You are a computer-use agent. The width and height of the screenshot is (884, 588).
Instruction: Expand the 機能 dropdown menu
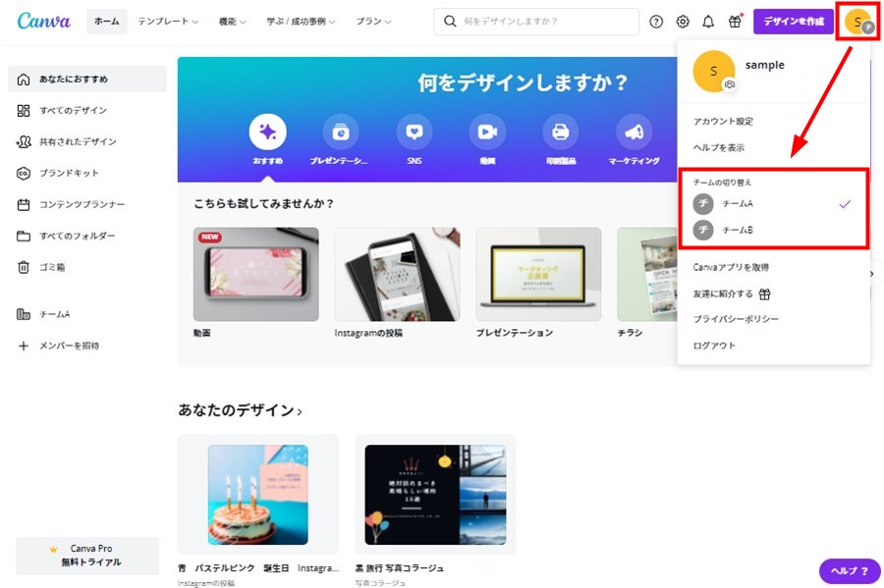[x=232, y=22]
